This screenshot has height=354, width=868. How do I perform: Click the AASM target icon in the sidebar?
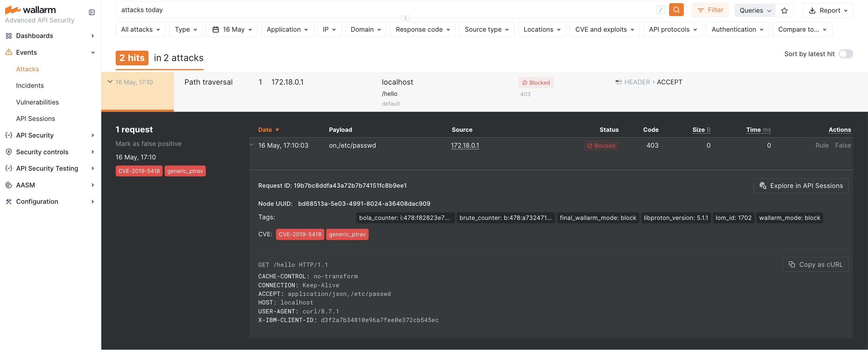(9, 185)
